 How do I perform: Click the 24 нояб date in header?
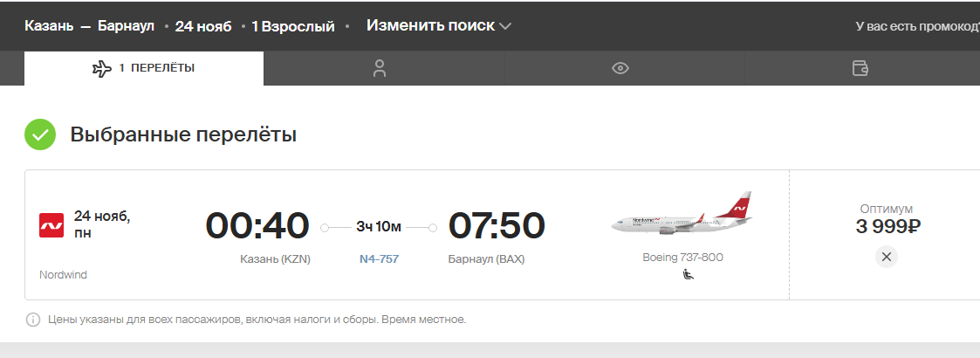pos(203,26)
